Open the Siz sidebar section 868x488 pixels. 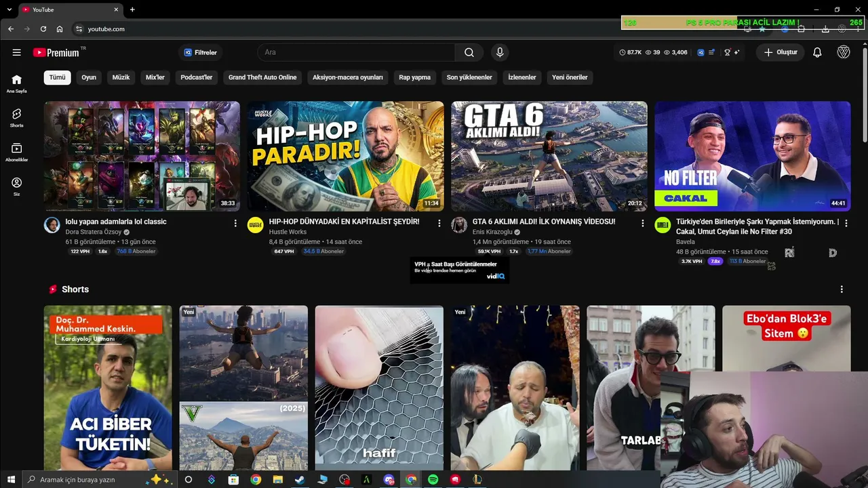(x=16, y=186)
